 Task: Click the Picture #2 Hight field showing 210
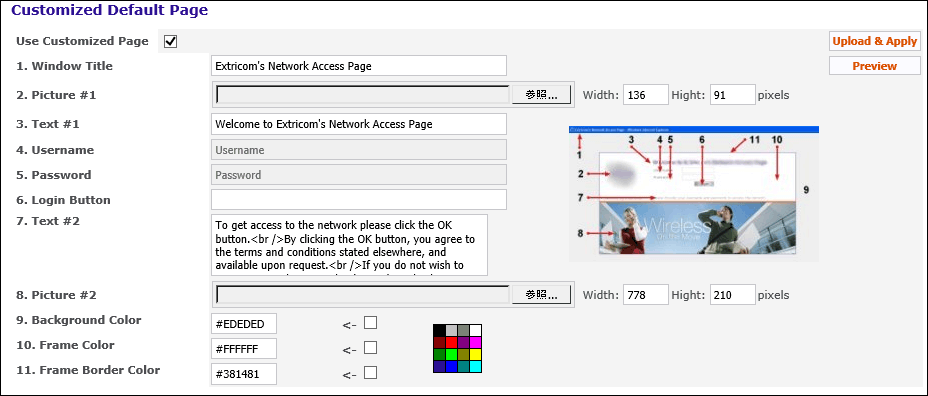[x=733, y=295]
